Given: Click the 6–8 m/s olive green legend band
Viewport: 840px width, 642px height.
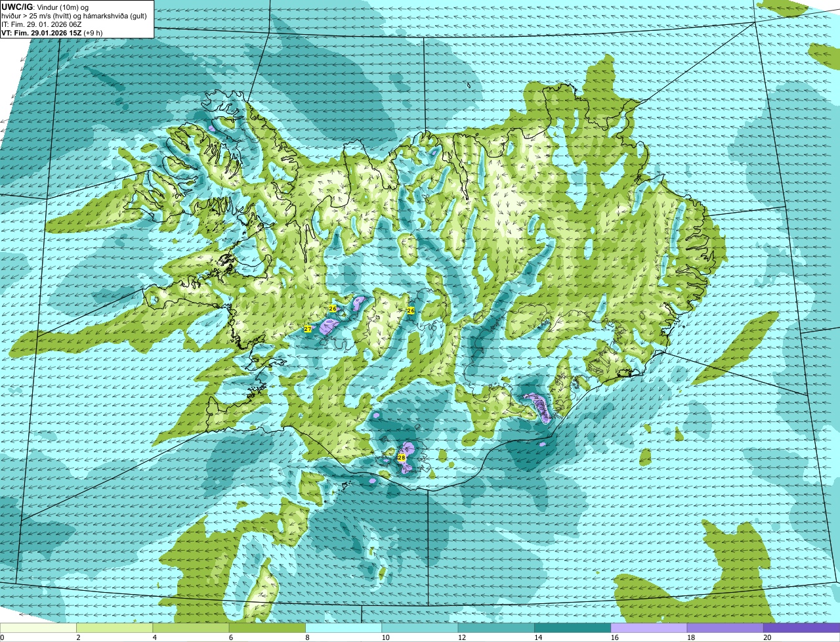Looking at the screenshot, I should pos(267,628).
